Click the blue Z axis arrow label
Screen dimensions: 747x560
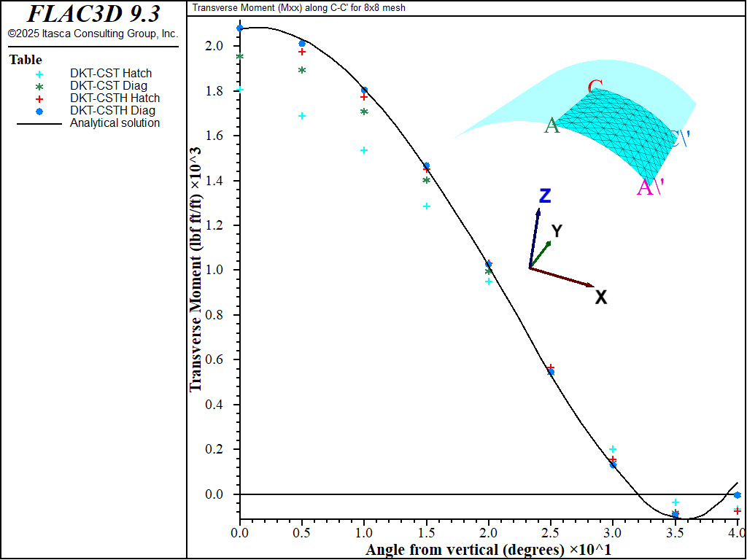[544, 196]
